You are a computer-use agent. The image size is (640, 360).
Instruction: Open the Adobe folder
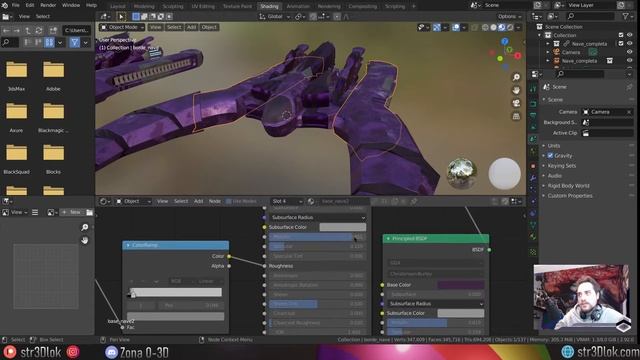(x=53, y=76)
